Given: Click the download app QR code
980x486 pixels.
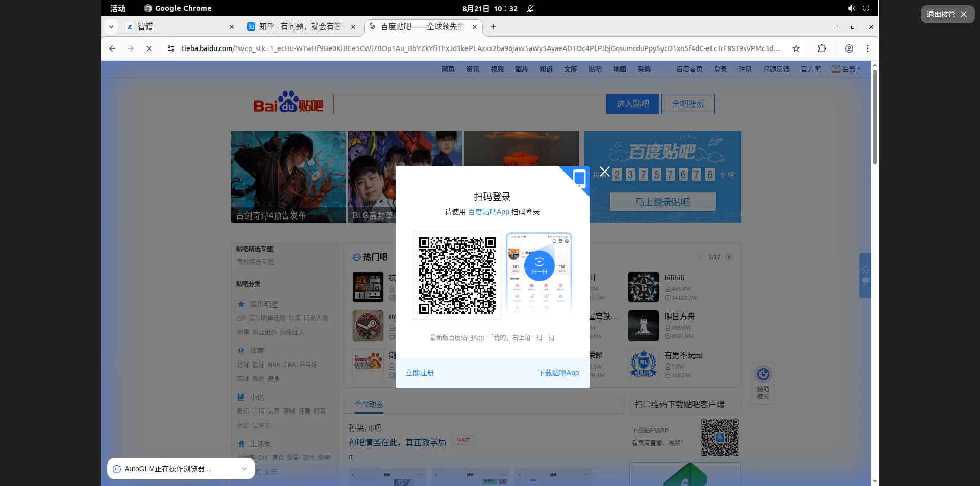Looking at the screenshot, I should (720, 438).
